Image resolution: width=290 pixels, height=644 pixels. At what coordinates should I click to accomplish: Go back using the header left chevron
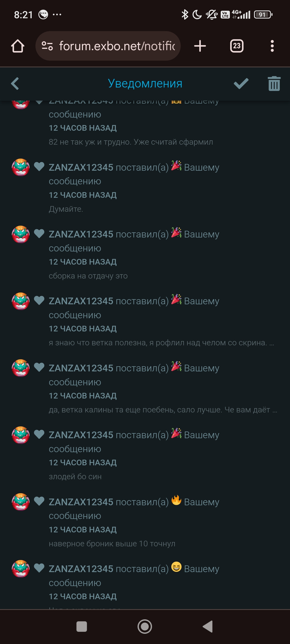coord(15,83)
